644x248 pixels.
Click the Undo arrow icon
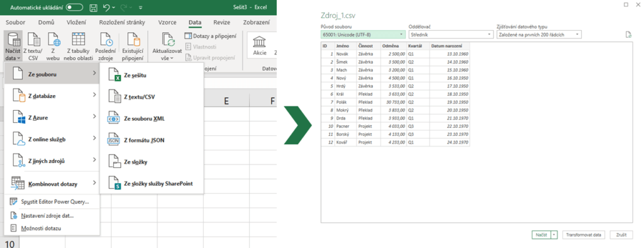[106, 8]
